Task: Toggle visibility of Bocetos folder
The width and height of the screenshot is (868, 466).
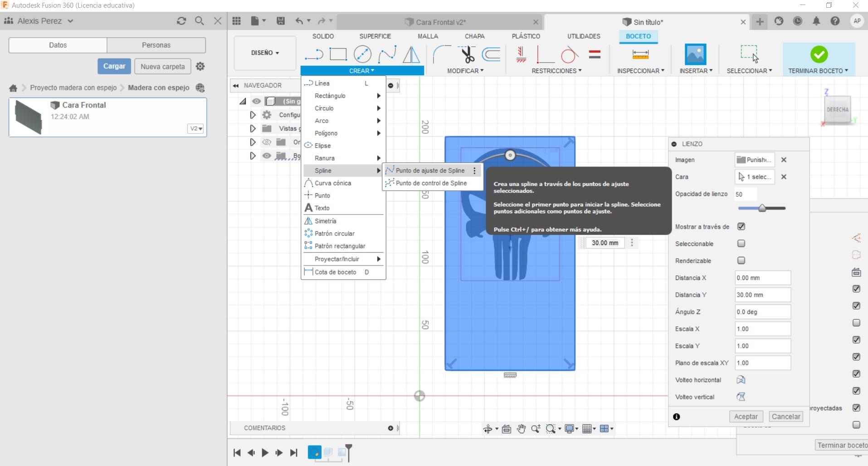Action: pyautogui.click(x=267, y=156)
